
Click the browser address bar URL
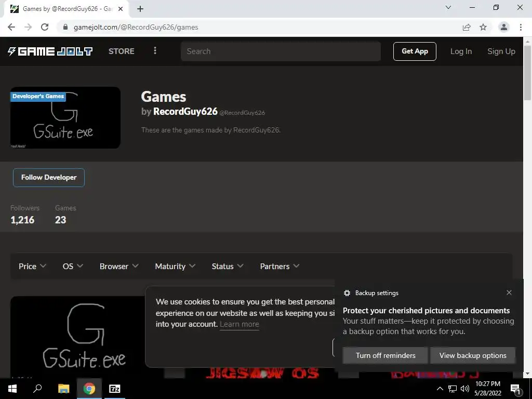[x=136, y=27]
